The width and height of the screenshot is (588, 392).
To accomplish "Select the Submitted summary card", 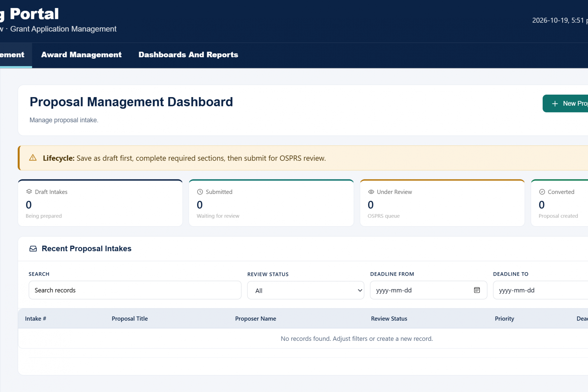I will coord(271,203).
